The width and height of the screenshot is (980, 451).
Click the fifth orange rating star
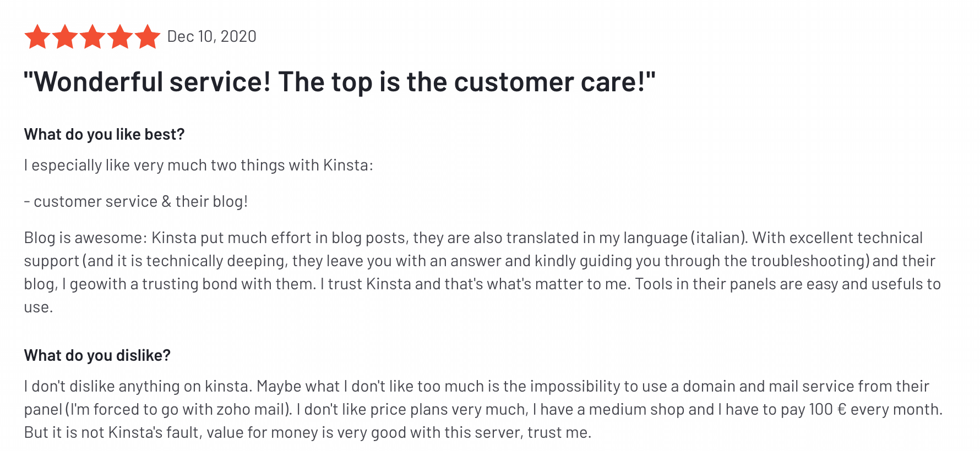pos(148,37)
